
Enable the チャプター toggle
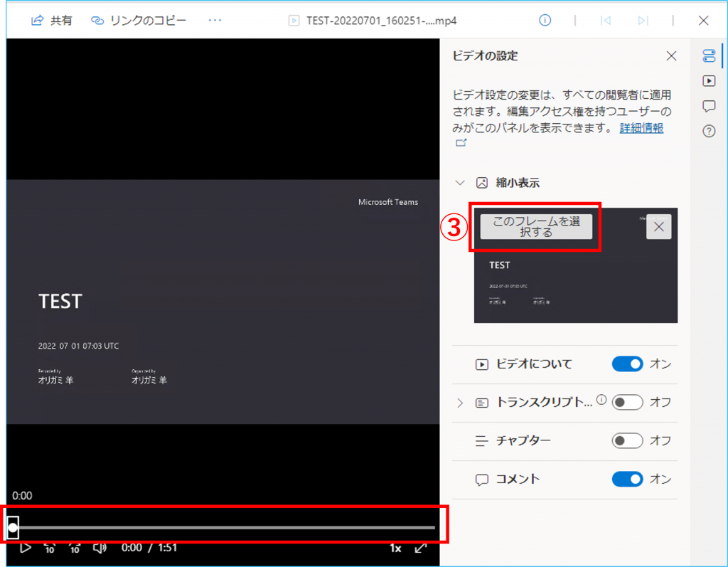click(x=627, y=440)
